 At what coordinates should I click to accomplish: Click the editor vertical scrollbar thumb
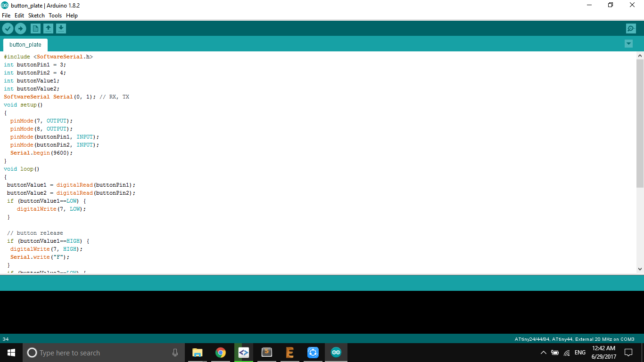[640, 123]
